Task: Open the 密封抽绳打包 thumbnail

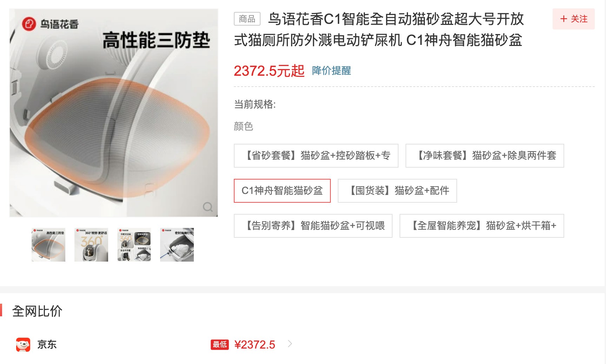Action: click(x=177, y=245)
